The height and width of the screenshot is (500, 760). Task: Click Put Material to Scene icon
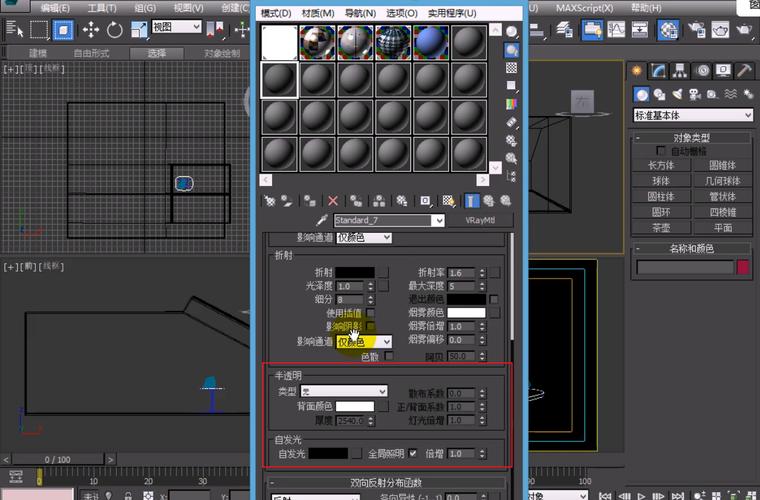287,201
